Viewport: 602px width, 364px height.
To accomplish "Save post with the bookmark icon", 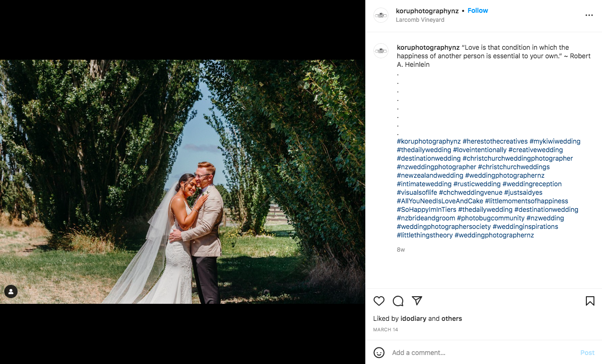I will (590, 301).
